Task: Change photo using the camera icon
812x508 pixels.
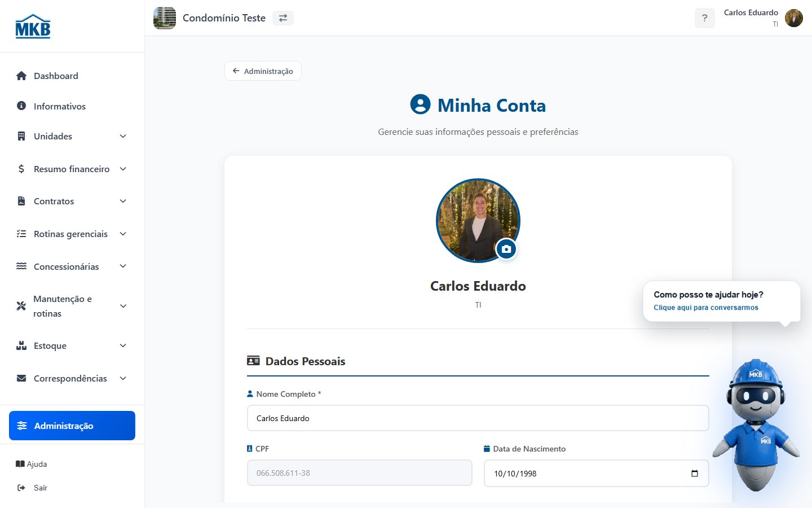Action: click(506, 249)
